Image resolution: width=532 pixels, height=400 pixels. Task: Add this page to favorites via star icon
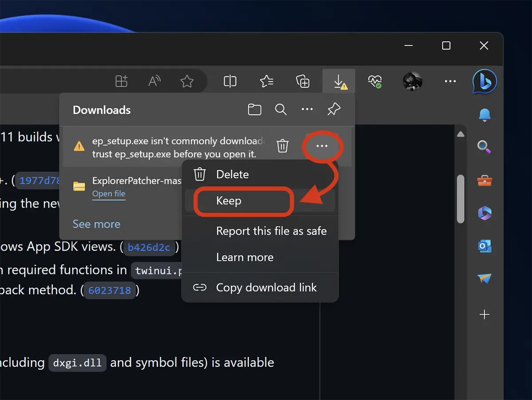(x=187, y=81)
